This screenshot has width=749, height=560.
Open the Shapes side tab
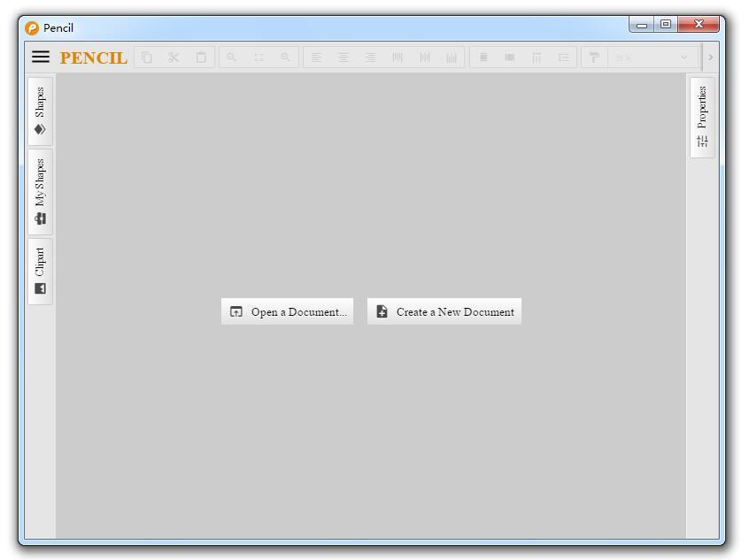pyautogui.click(x=40, y=111)
